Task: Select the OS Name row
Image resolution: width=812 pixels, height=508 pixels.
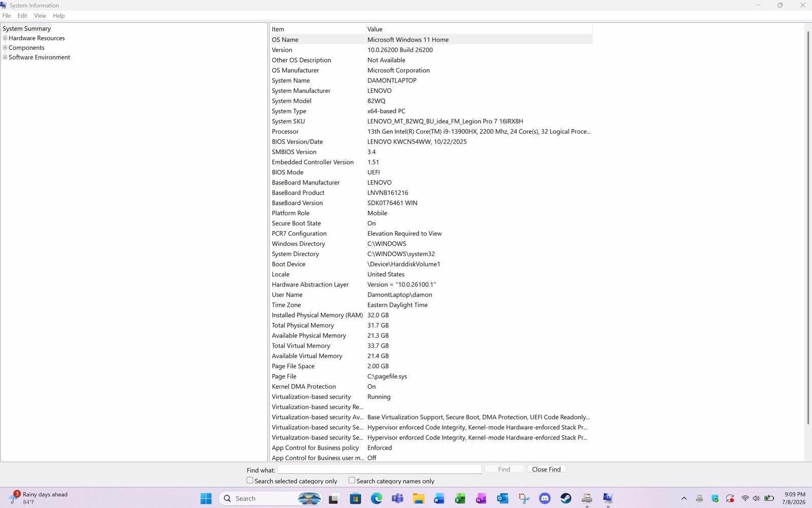Action: (431, 40)
